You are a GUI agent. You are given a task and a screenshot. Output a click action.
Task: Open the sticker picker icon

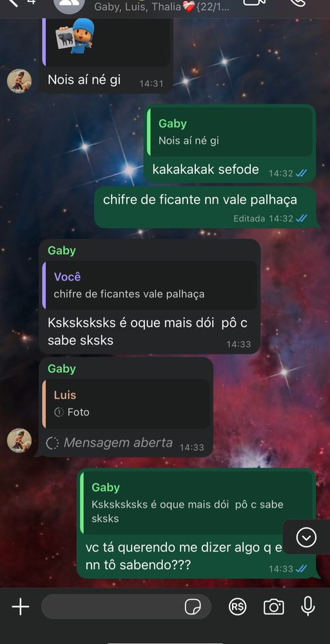coord(192,607)
